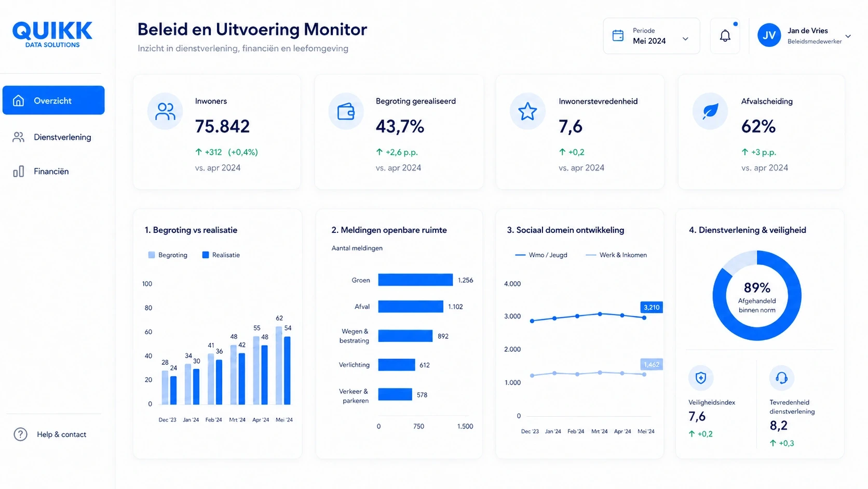Viewport: 868px width, 489px height.
Task: Click the Tevredenheid dienstverlening value 8,2
Action: pyautogui.click(x=779, y=426)
